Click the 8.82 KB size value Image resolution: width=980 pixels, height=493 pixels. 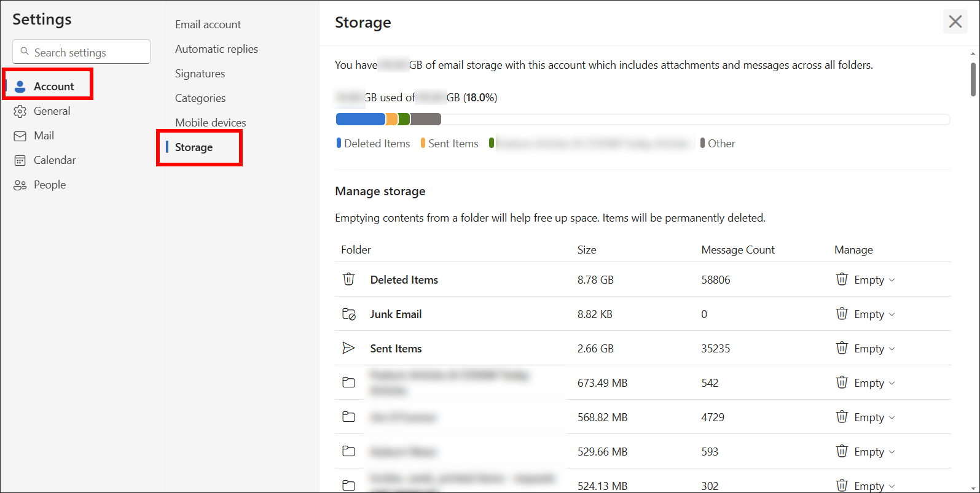click(595, 314)
